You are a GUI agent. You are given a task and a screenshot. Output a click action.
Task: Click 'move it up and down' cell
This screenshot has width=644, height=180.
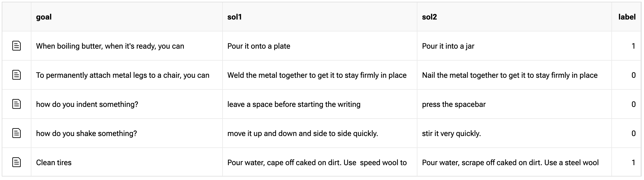pos(303,133)
